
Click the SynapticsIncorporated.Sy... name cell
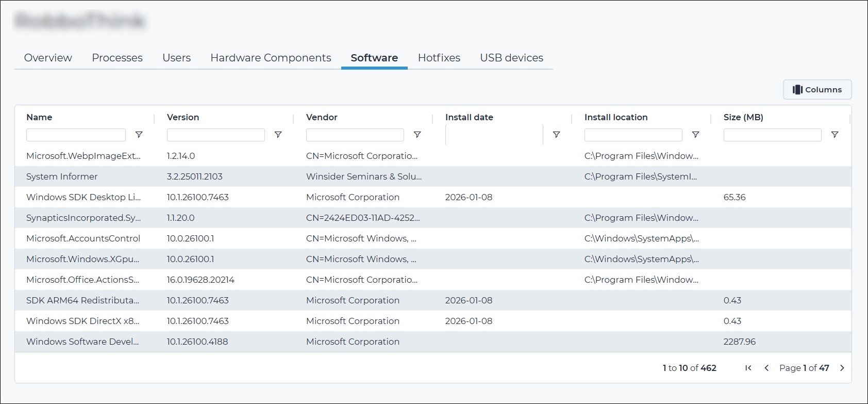click(84, 218)
